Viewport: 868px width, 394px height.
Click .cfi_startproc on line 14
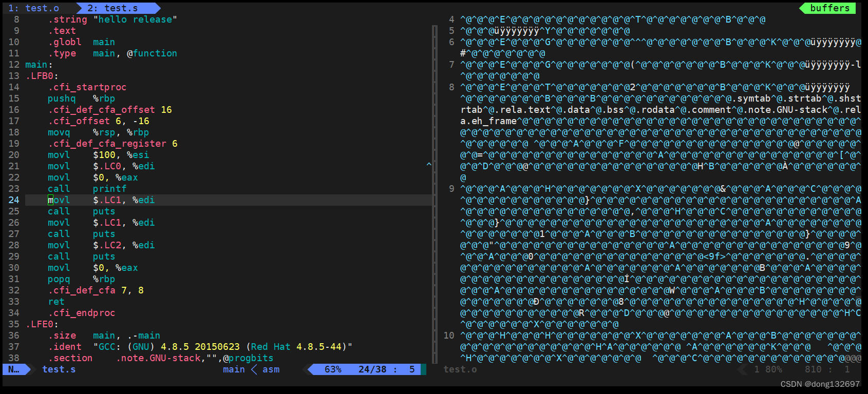coord(87,87)
